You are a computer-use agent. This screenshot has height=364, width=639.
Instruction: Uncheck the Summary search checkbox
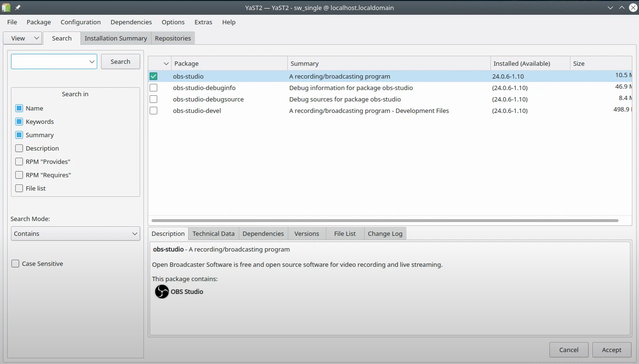pyautogui.click(x=19, y=135)
